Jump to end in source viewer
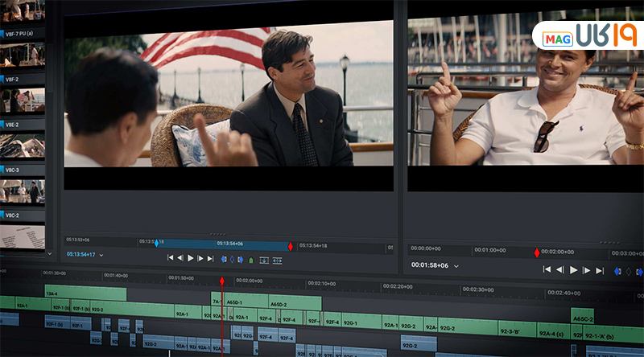Viewport: 644px width, 357px height. pyautogui.click(x=211, y=258)
